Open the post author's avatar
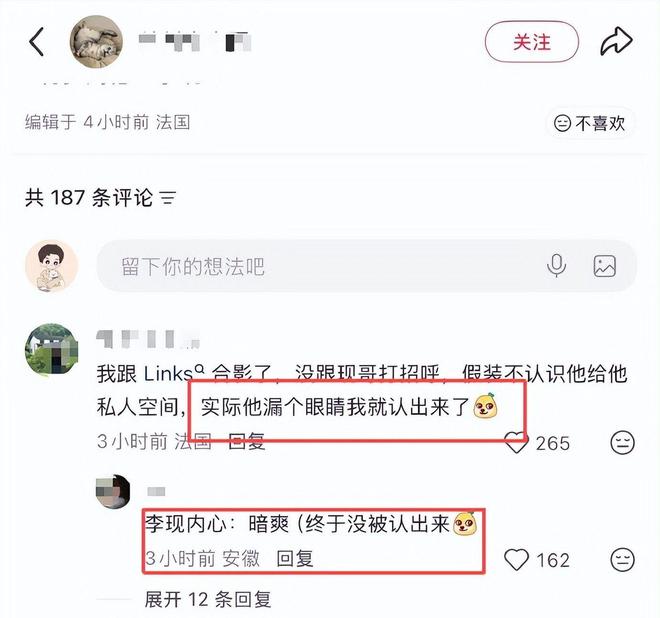 96,42
